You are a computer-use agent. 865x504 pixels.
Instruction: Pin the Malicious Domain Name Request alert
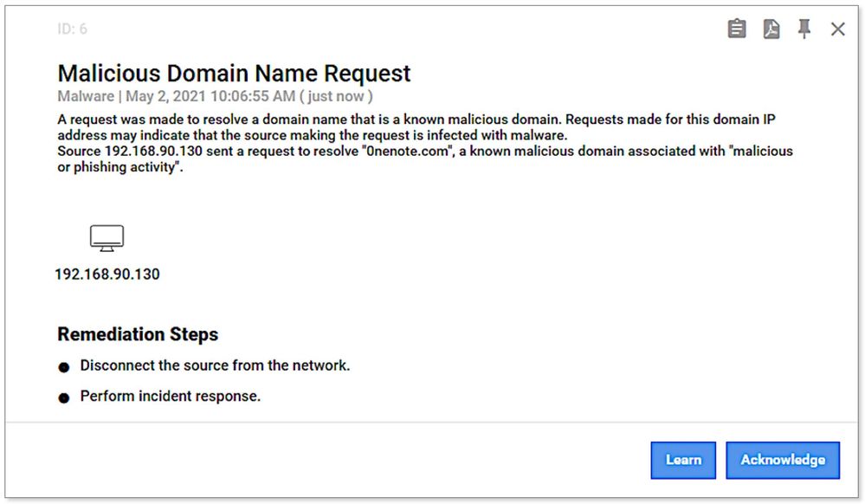coord(803,29)
